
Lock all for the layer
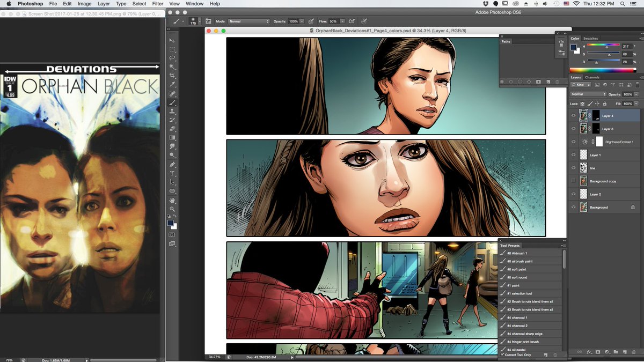coord(604,104)
